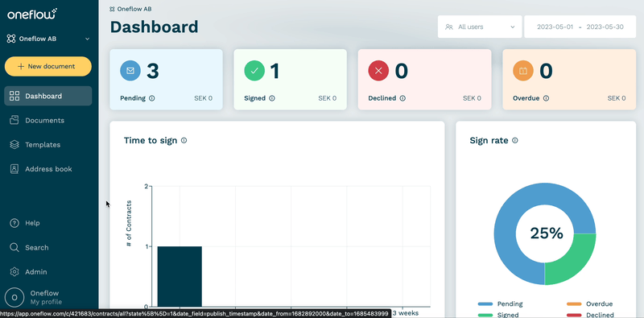Toggle Overdue legend entry
The height and width of the screenshot is (318, 644).
[x=590, y=304]
